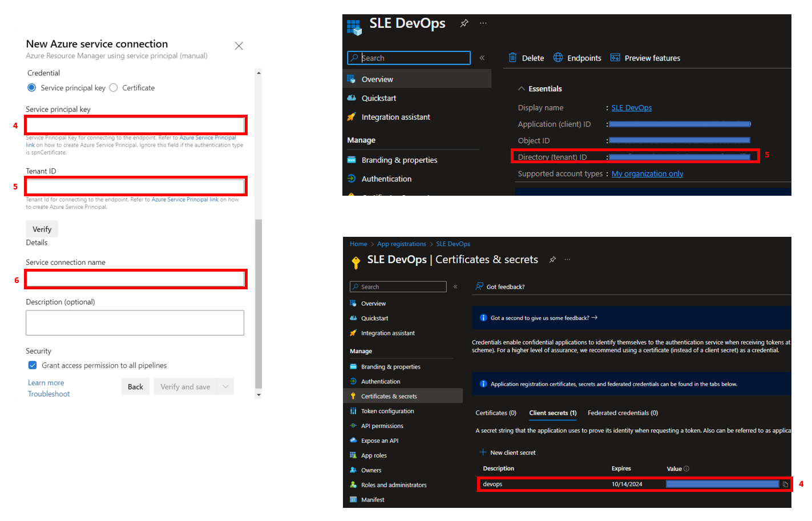Viewport: 812px width, 521px height.
Task: Click the dialog scrollbar down arrow
Action: [258, 394]
